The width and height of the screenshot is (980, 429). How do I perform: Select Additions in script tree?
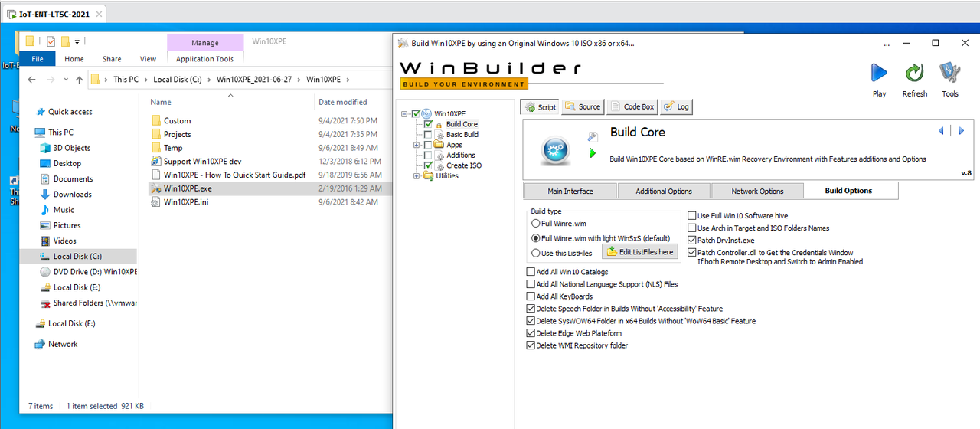461,155
